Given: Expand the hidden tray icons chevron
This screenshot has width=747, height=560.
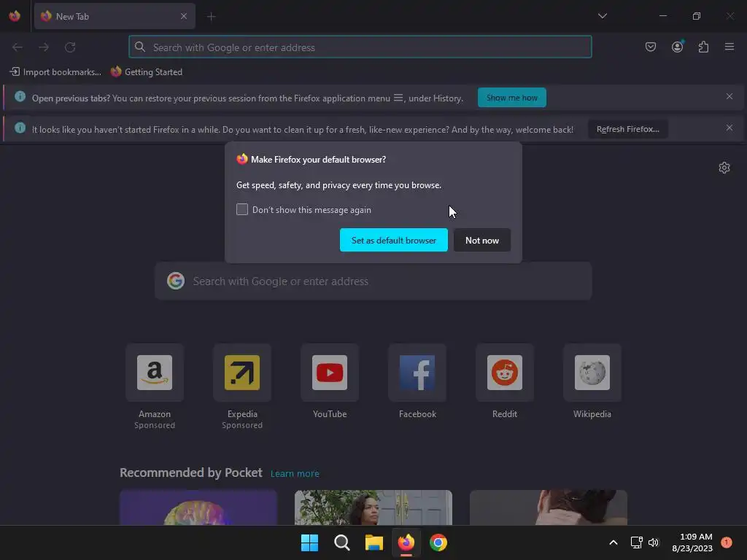Looking at the screenshot, I should [614, 542].
